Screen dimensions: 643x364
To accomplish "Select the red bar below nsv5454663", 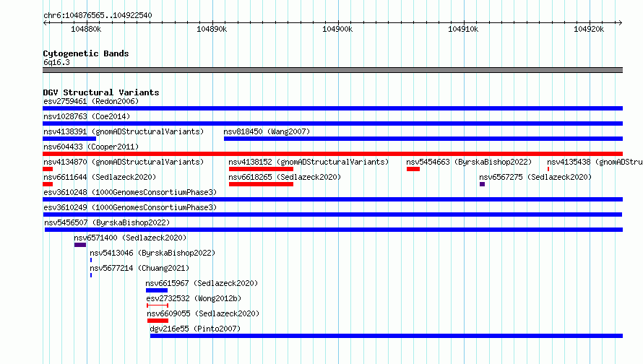I will (x=413, y=169).
